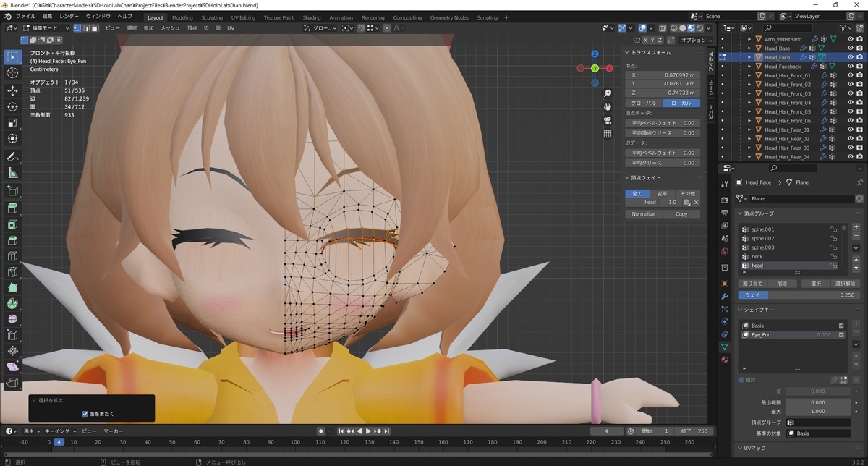
Task: Collapse the Transform panel in sidebar
Action: click(652, 52)
